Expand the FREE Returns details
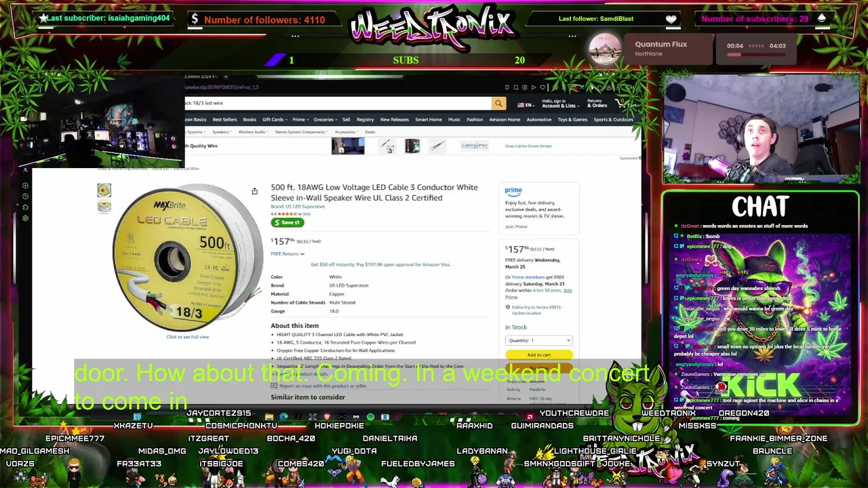 tap(288, 253)
